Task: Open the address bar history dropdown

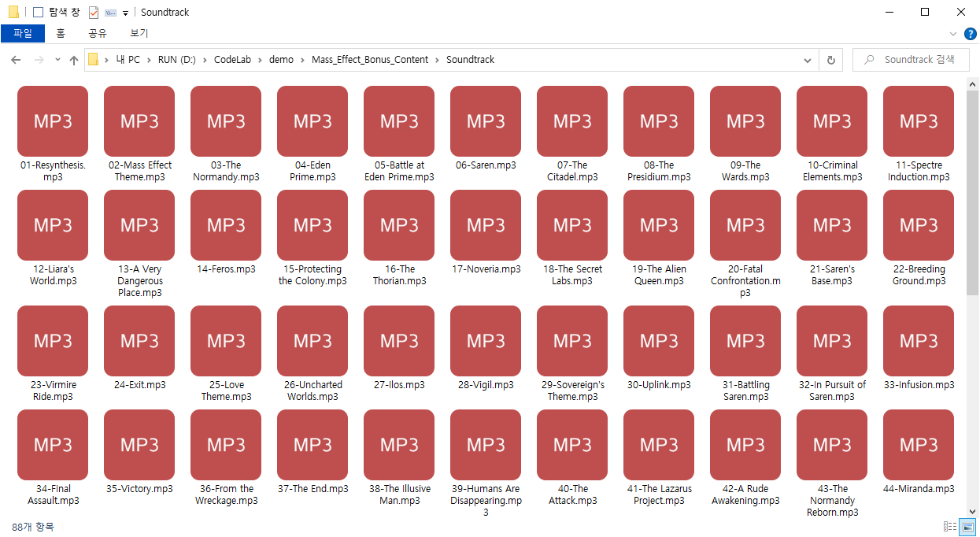Action: [x=808, y=60]
